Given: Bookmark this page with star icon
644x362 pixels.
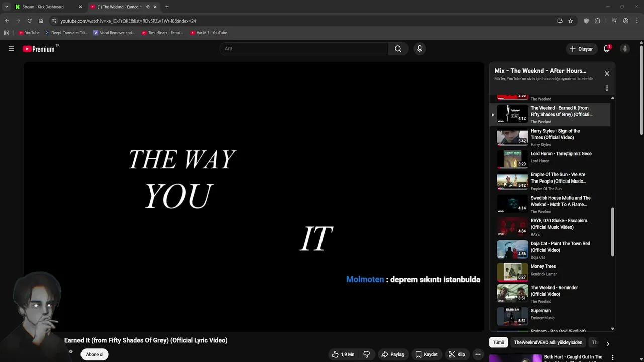Looking at the screenshot, I should pyautogui.click(x=570, y=21).
